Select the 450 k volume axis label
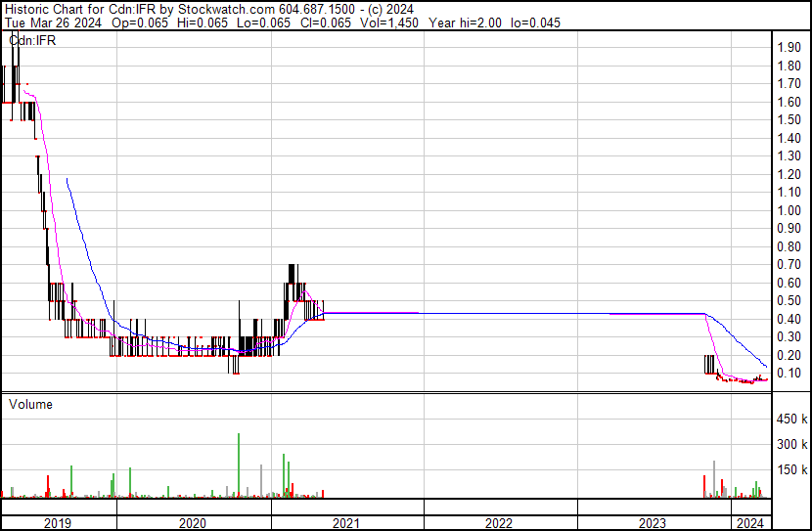812x531 pixels. pyautogui.click(x=791, y=420)
